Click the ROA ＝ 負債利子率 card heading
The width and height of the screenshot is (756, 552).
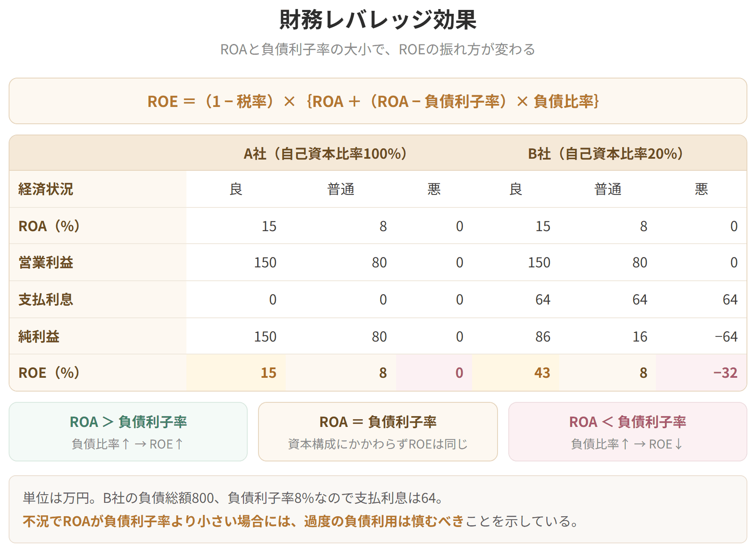(378, 422)
